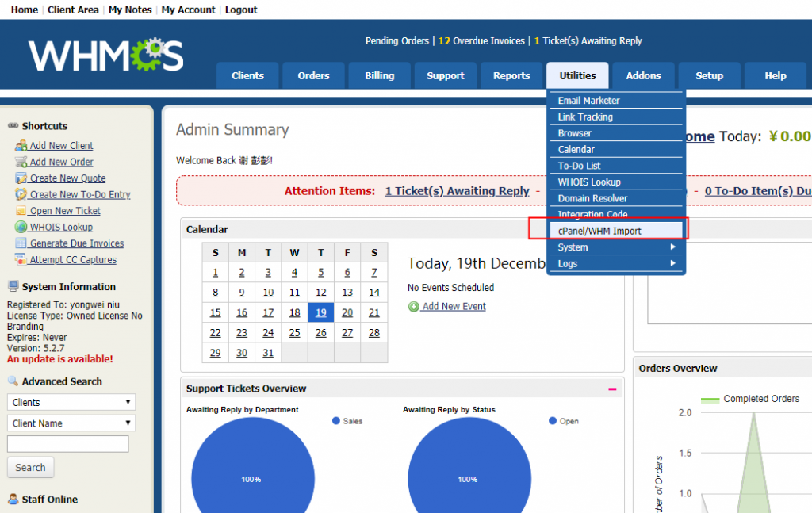This screenshot has height=513, width=812.
Task: Select calendar day 19
Action: point(321,312)
